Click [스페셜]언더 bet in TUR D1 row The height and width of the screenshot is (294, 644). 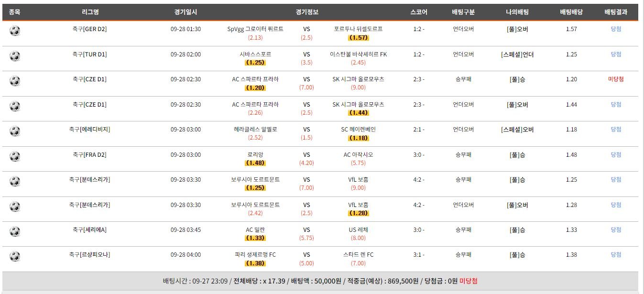coord(517,54)
